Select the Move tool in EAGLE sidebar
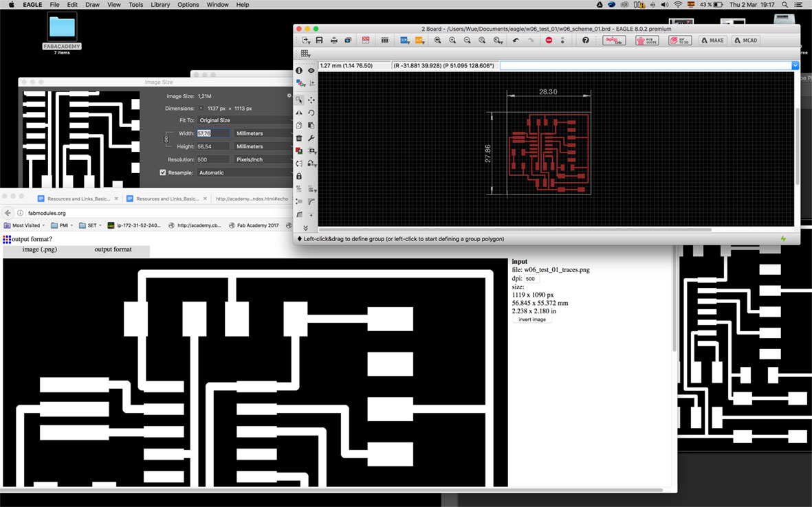The height and width of the screenshot is (507, 812). (311, 100)
